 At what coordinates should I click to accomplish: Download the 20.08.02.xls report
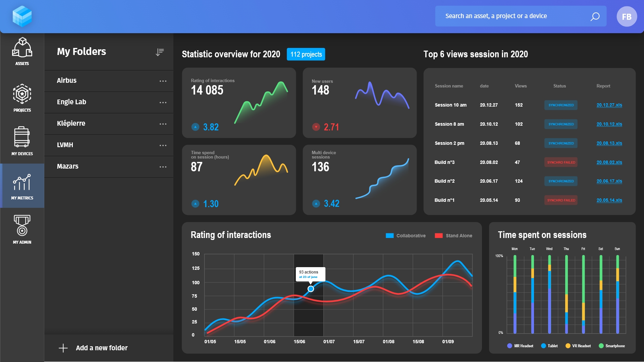[609, 162]
